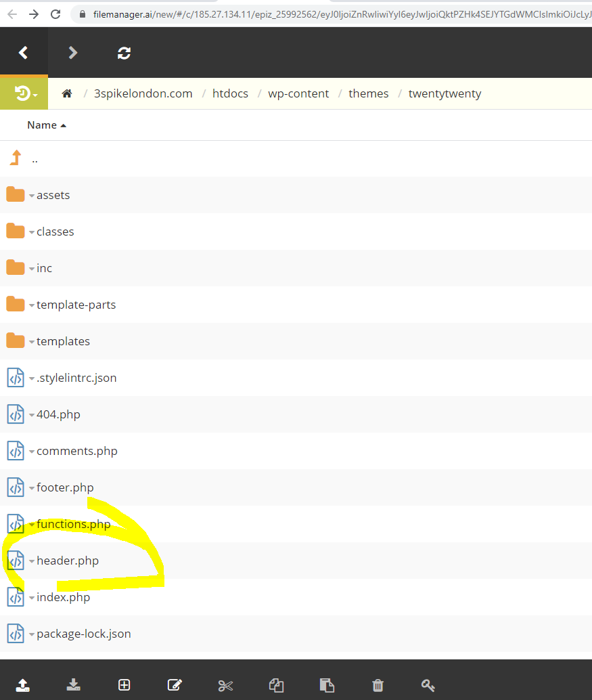592x700 pixels.
Task: Open the dropdown arrow next to assets folder
Action: [32, 196]
